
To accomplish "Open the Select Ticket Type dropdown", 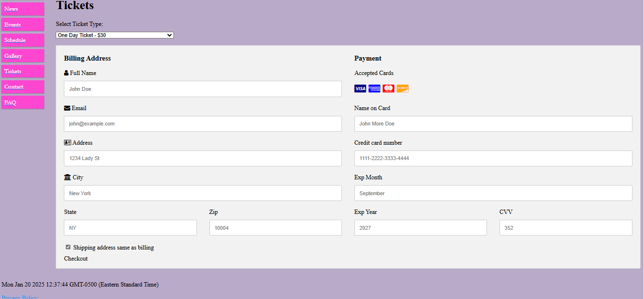I will pyautogui.click(x=115, y=35).
